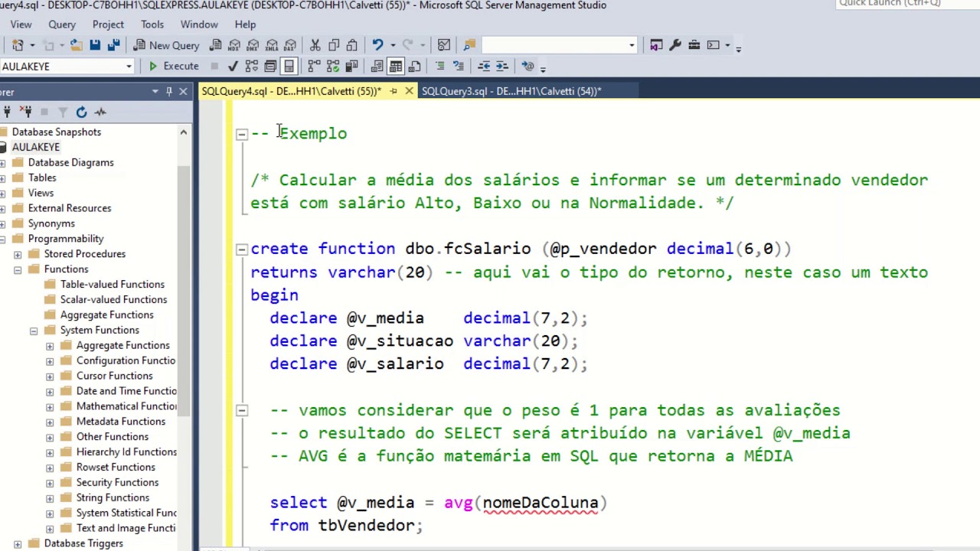Click the XMLA query icon

click(x=271, y=45)
